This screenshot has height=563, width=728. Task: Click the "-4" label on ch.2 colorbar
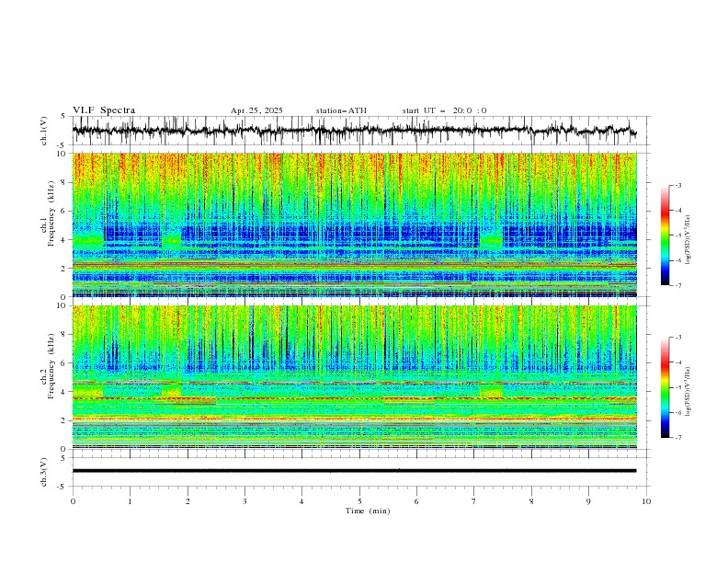[x=677, y=362]
